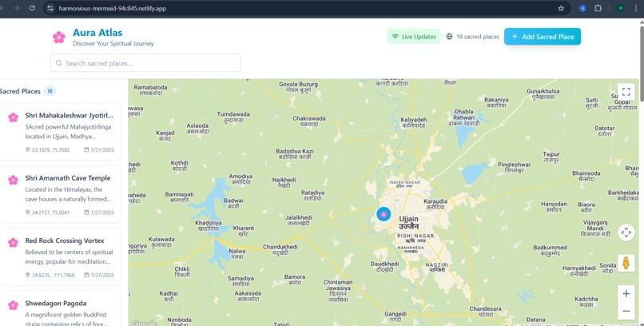644x326 pixels.
Task: Open the browser extensions puzzle icon
Action: (x=598, y=8)
